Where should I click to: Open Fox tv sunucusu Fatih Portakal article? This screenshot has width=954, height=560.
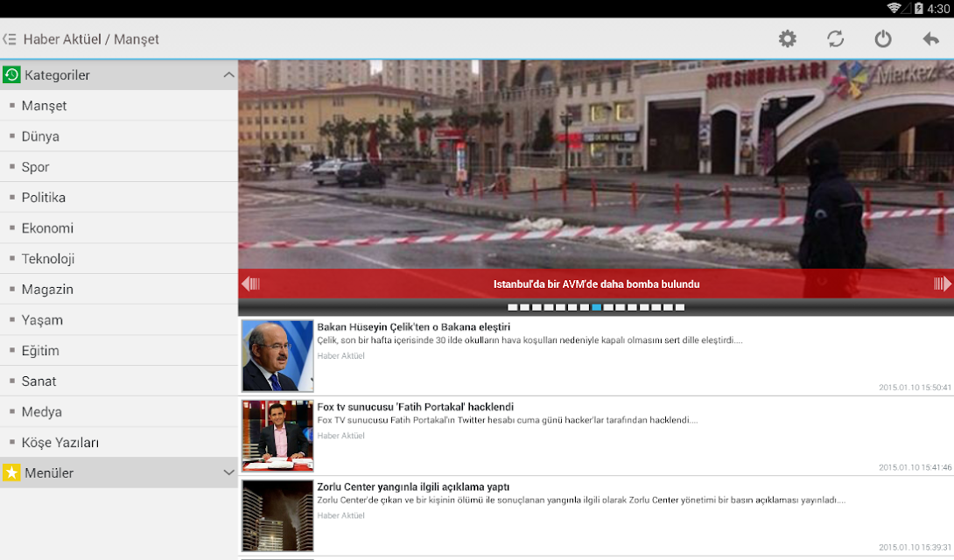415,407
